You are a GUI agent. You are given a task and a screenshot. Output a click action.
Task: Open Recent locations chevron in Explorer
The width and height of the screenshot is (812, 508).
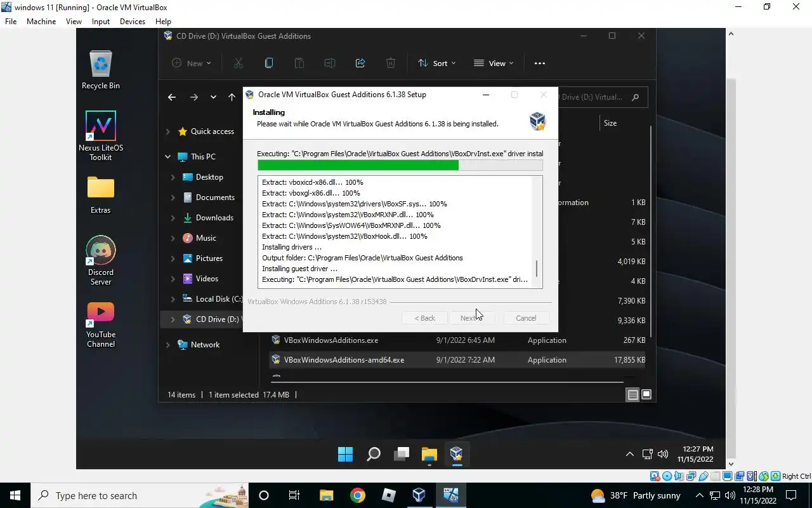point(213,97)
